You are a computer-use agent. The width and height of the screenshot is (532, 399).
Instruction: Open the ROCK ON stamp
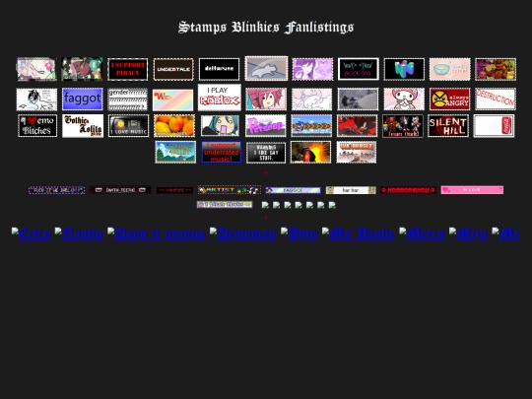359,69
